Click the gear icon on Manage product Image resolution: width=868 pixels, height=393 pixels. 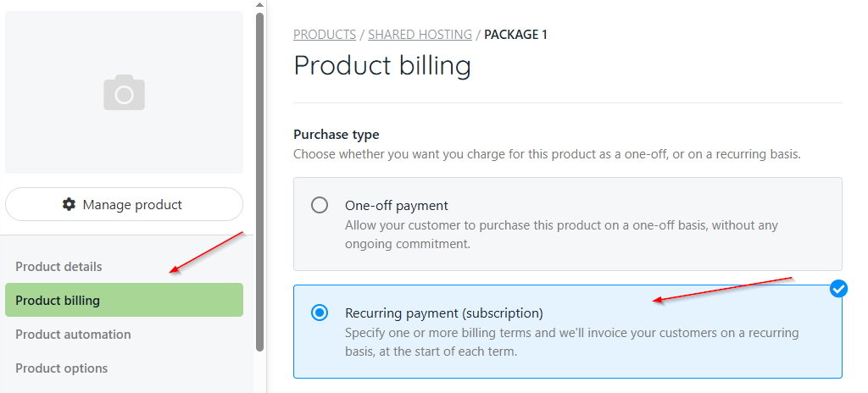click(70, 204)
